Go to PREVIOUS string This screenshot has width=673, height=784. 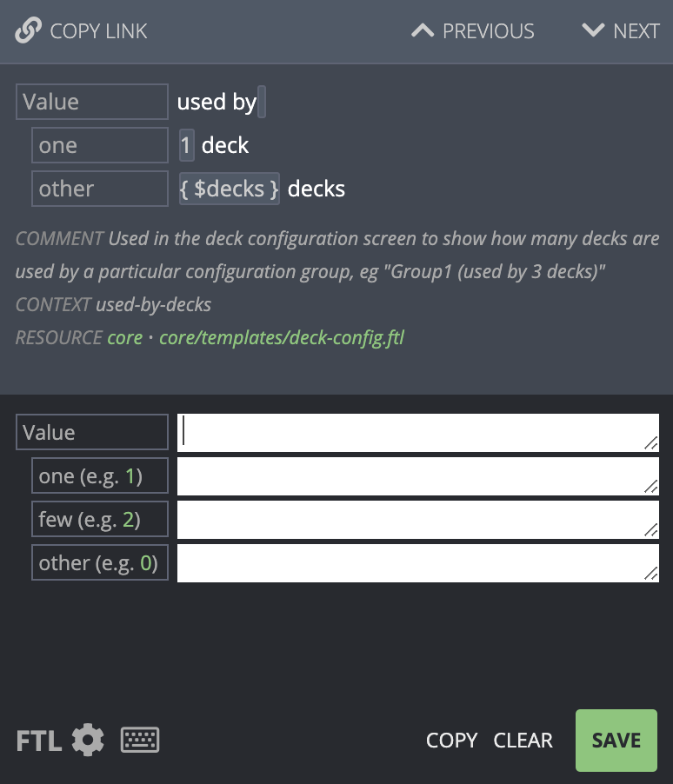tap(473, 31)
